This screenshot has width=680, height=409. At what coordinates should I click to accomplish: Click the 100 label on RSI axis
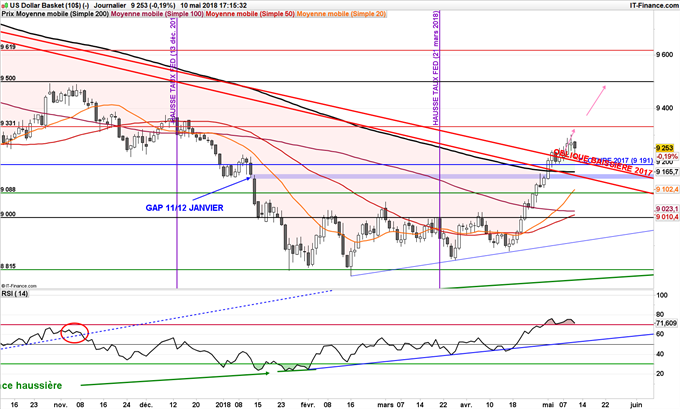pyautogui.click(x=662, y=295)
